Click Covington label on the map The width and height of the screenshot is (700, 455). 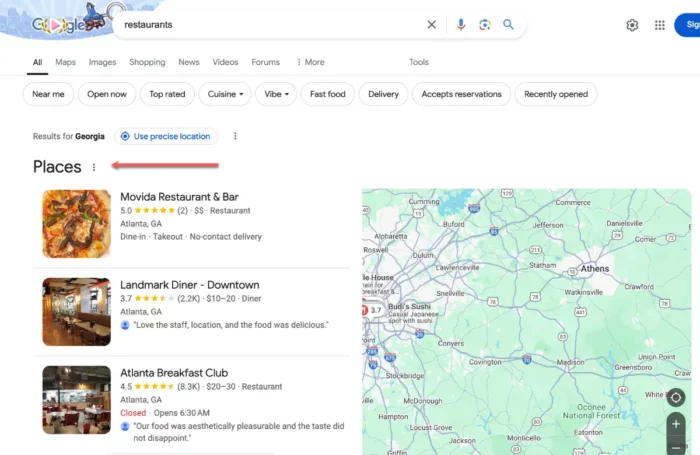485,362
